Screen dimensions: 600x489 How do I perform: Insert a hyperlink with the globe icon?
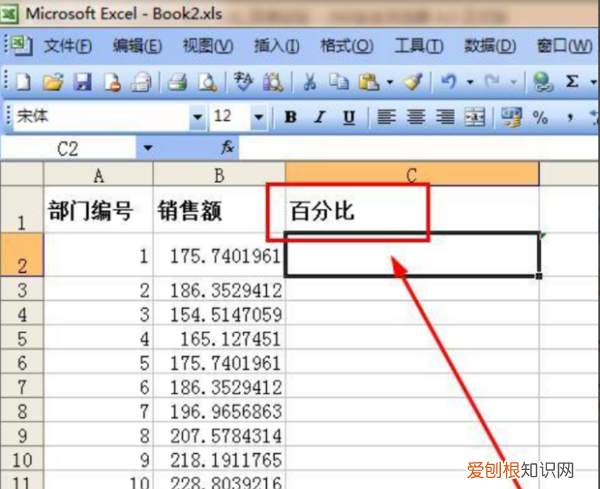point(543,82)
